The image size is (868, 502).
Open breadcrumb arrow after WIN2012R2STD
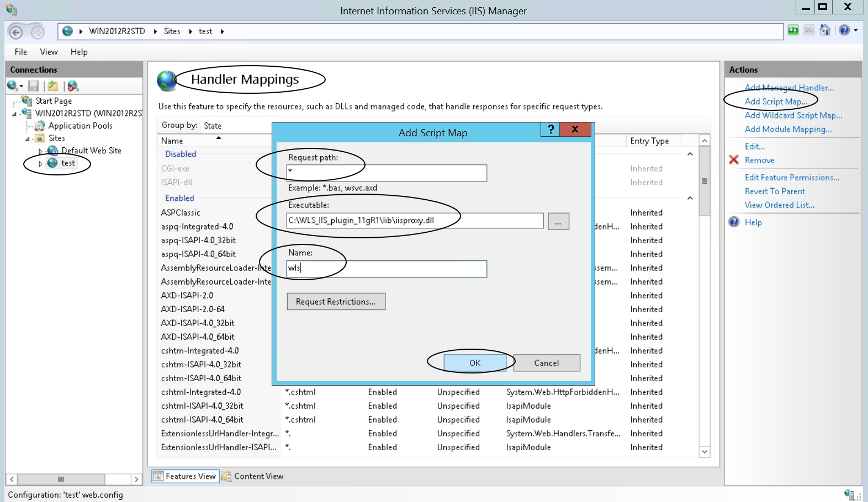tap(155, 31)
